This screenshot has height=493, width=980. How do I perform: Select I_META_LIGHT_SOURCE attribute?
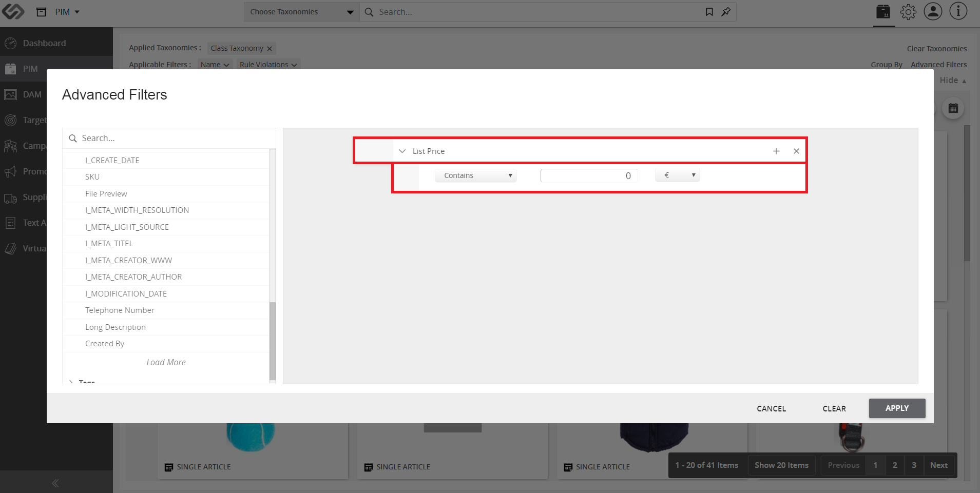[x=166, y=227]
